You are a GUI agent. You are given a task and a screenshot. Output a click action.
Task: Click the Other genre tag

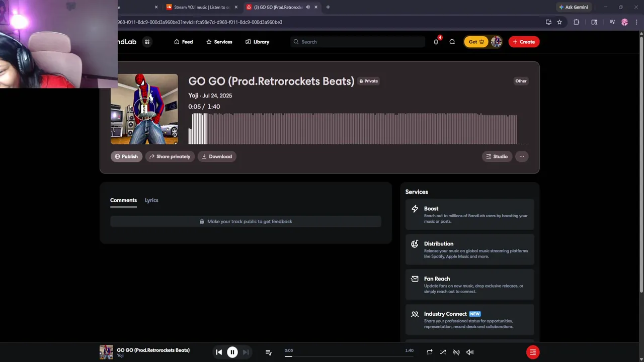point(521,81)
